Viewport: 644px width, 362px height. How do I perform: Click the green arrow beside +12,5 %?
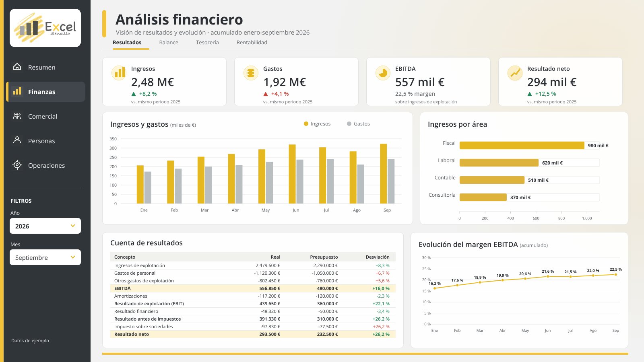tap(530, 94)
